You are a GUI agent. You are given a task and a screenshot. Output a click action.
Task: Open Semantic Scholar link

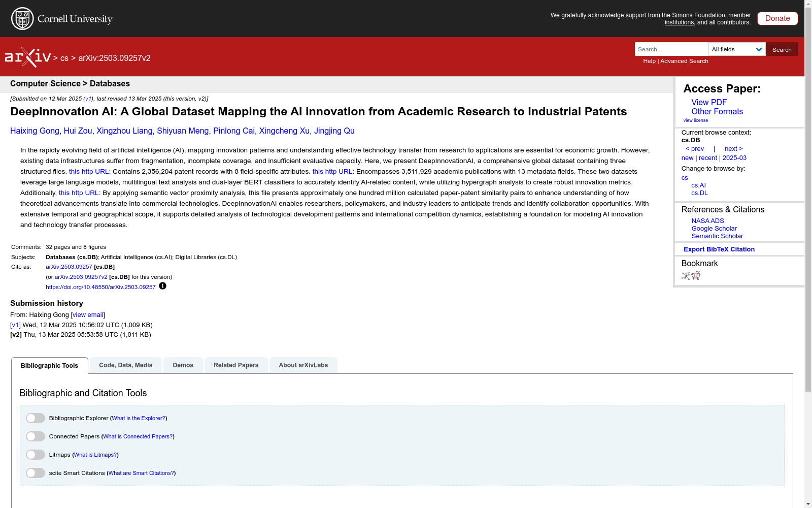pos(717,236)
